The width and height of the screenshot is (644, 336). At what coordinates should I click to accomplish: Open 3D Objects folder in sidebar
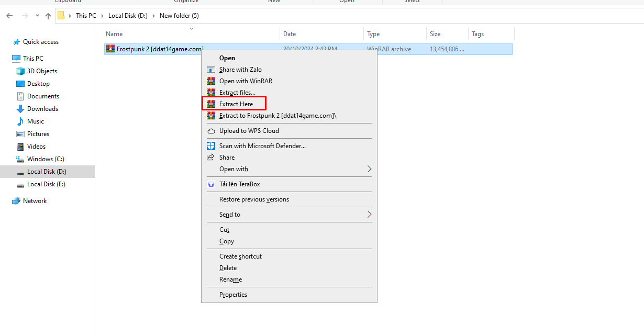42,71
